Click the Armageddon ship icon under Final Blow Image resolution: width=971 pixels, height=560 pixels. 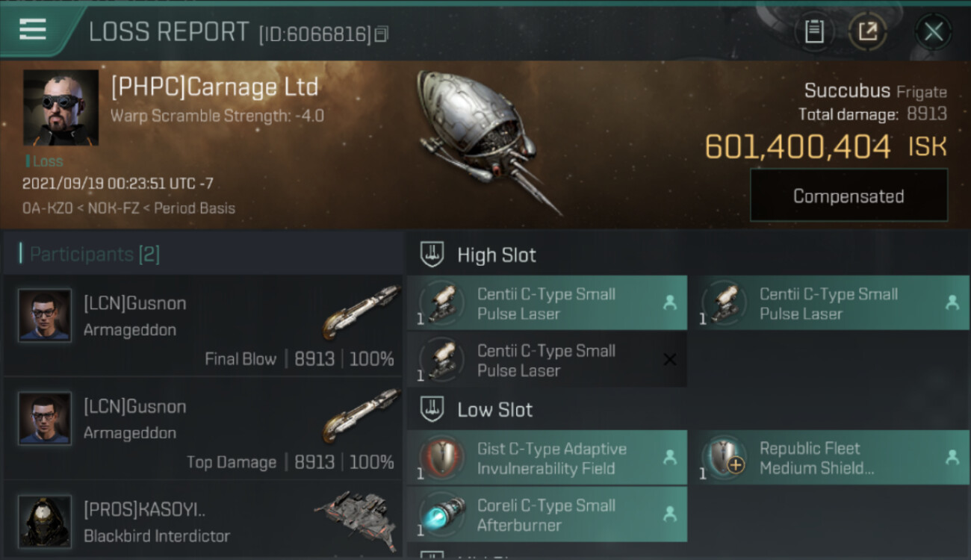coord(361,312)
